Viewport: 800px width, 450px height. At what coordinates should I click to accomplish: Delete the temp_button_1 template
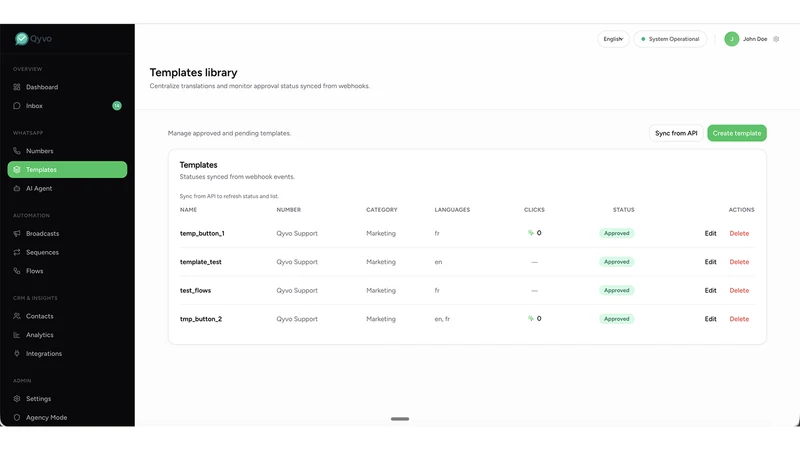click(739, 233)
